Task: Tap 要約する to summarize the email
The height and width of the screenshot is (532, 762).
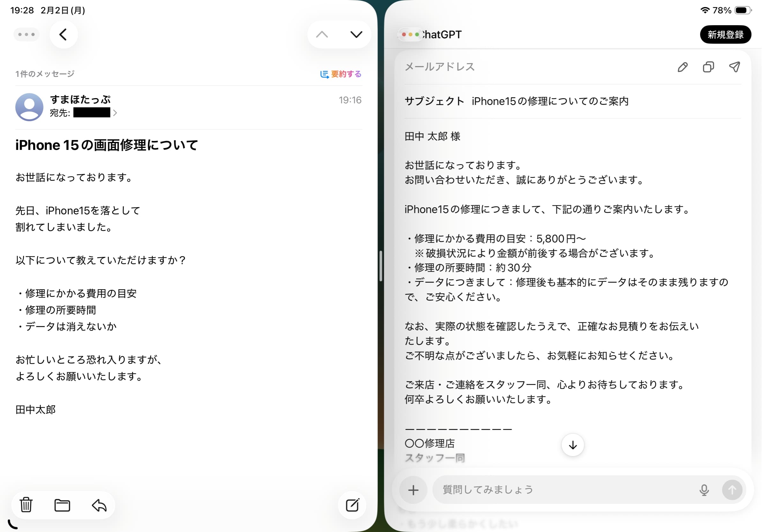Action: click(340, 74)
